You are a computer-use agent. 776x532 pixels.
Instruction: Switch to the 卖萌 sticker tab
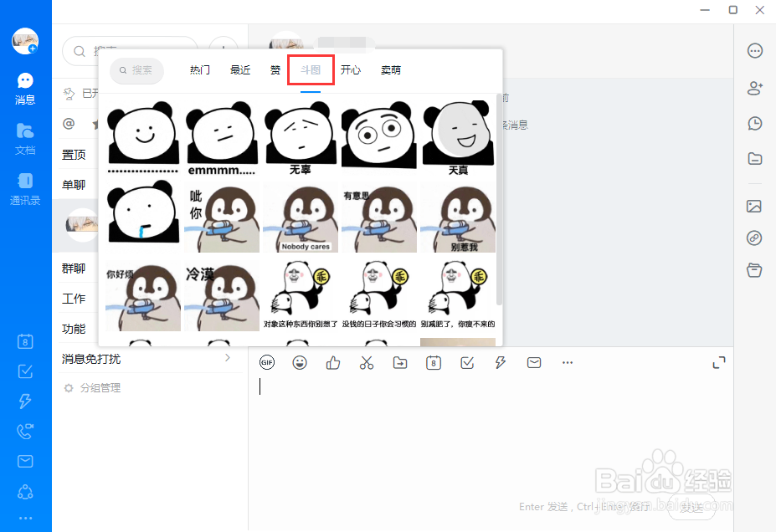390,70
